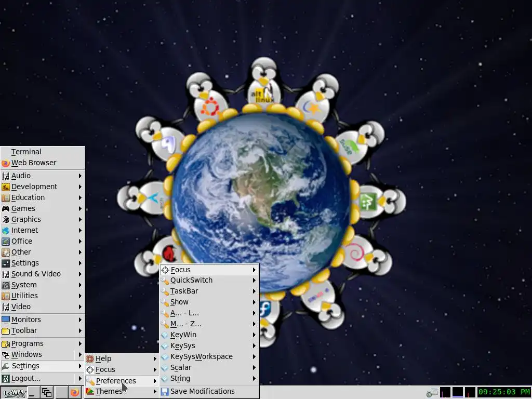Expand the Programs submenu arrow
Image resolution: width=532 pixels, height=399 pixels.
pyautogui.click(x=80, y=344)
